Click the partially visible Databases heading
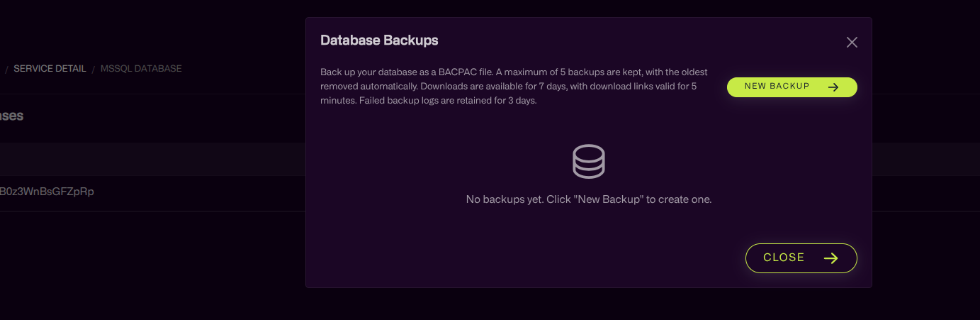This screenshot has width=980, height=320. point(11,116)
